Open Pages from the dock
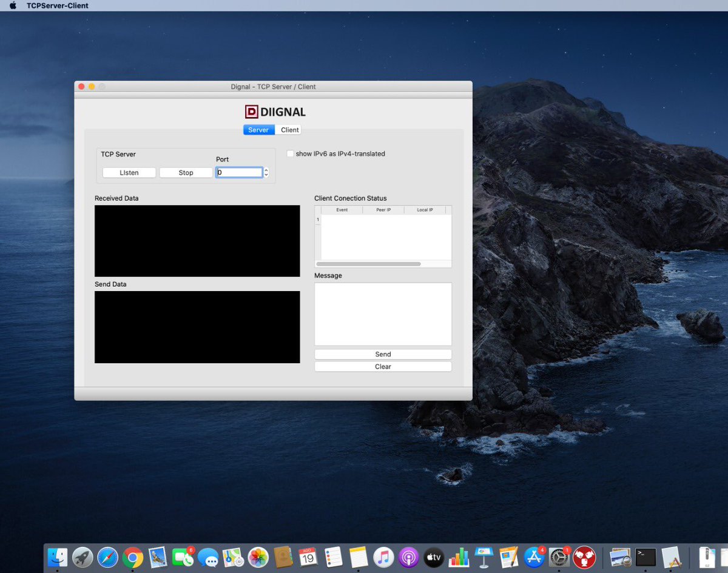728x573 pixels. [508, 557]
